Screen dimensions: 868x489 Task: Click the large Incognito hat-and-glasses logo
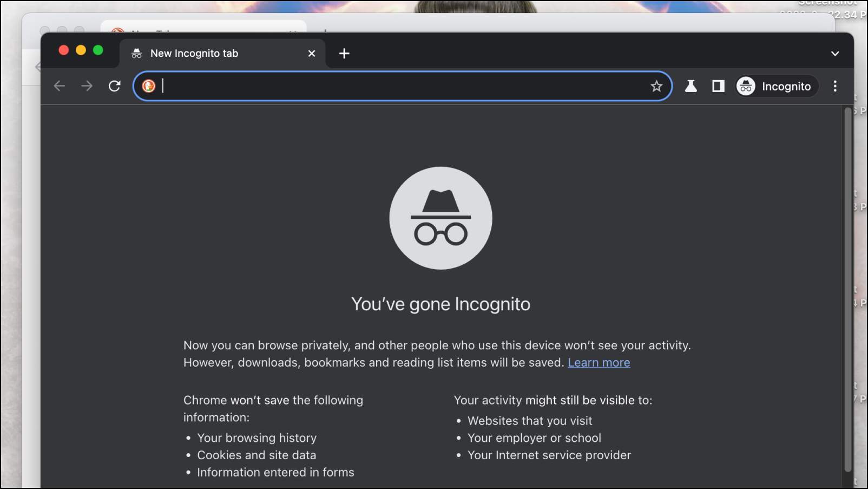pos(440,218)
